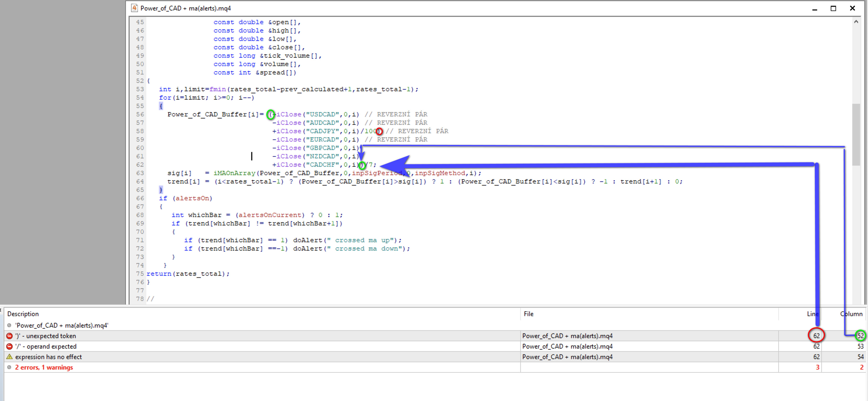Click the MQ4 file icon in title bar

135,8
